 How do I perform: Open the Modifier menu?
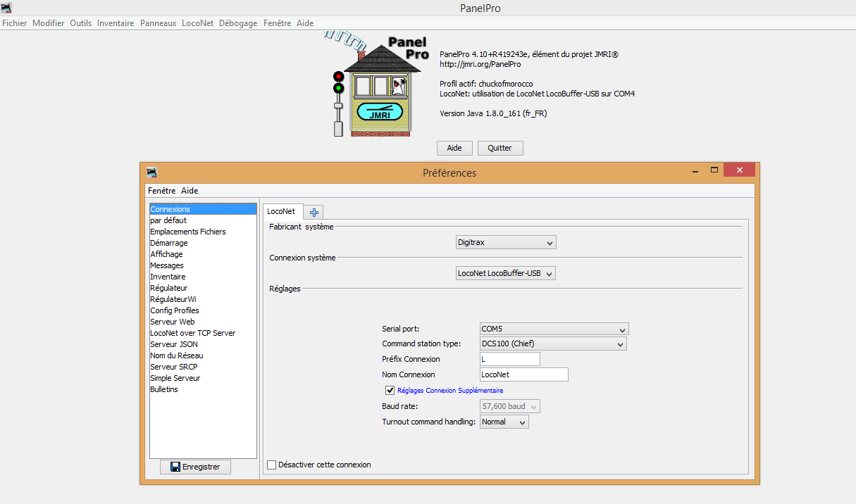point(49,23)
